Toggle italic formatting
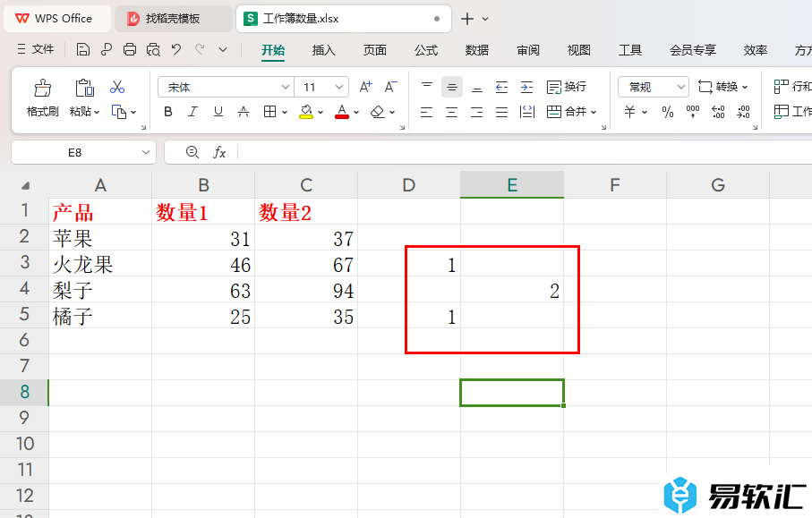812x518 pixels. 192,112
